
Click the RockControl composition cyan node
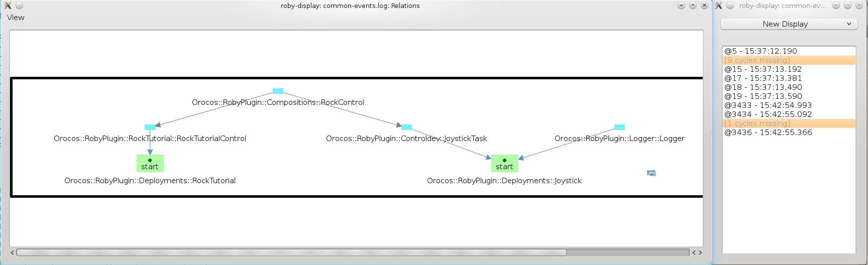coord(278,91)
